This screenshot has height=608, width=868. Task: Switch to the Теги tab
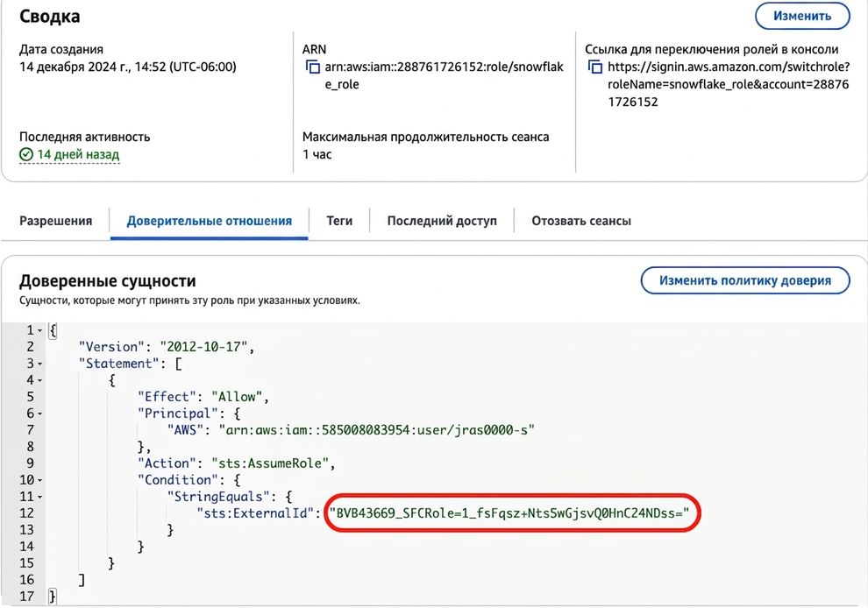(339, 221)
